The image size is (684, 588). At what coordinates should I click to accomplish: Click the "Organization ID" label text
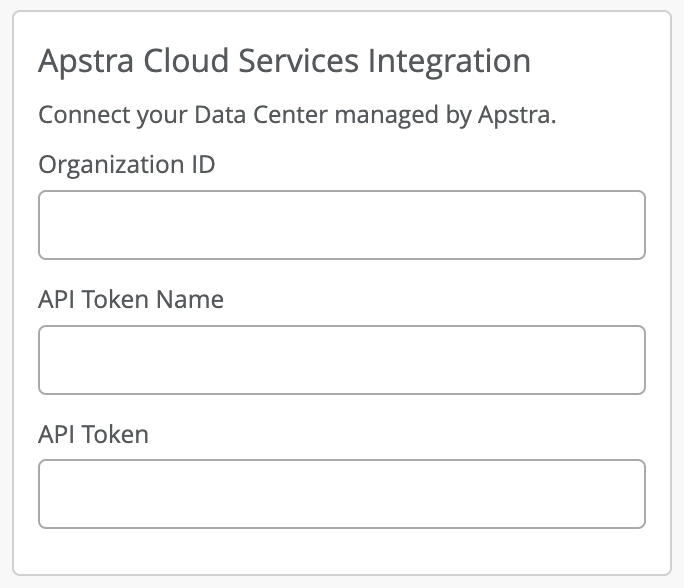pos(126,165)
